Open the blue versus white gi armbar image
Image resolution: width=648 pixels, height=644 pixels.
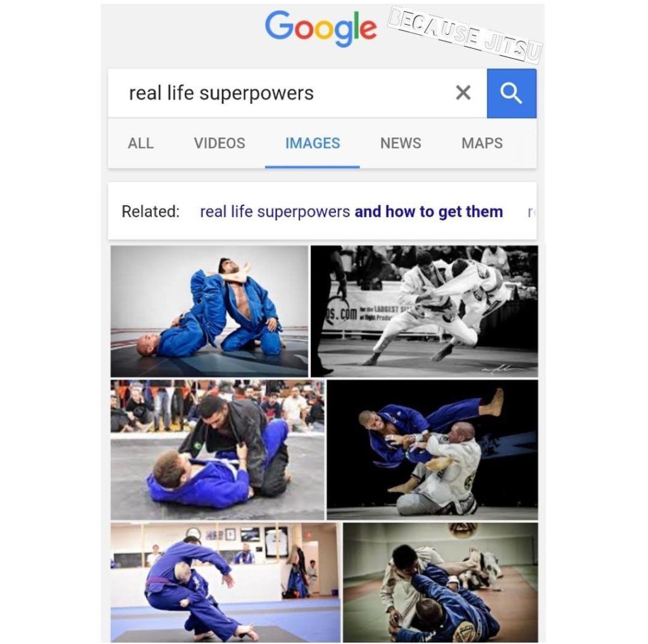[x=432, y=450]
